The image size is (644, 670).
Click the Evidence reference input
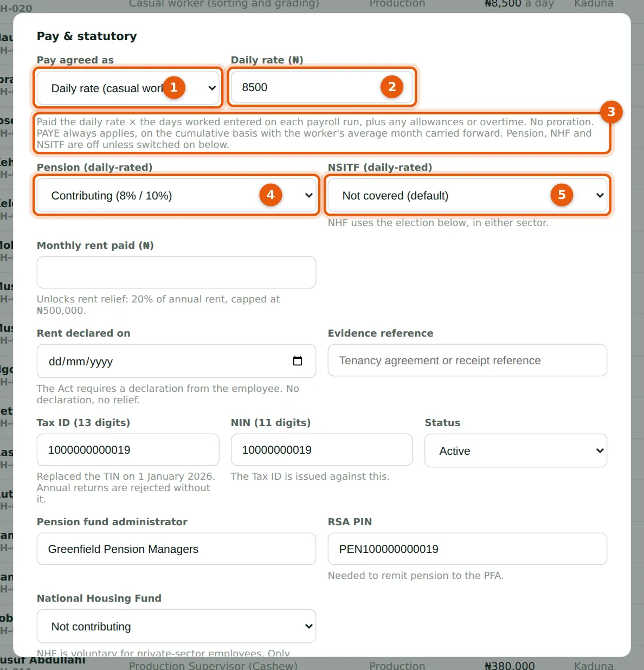[467, 360]
